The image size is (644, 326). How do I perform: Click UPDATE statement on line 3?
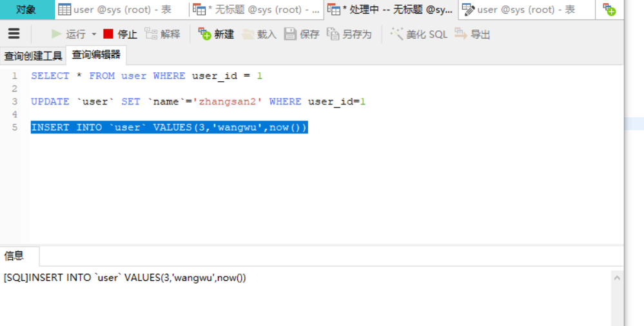[x=199, y=101]
